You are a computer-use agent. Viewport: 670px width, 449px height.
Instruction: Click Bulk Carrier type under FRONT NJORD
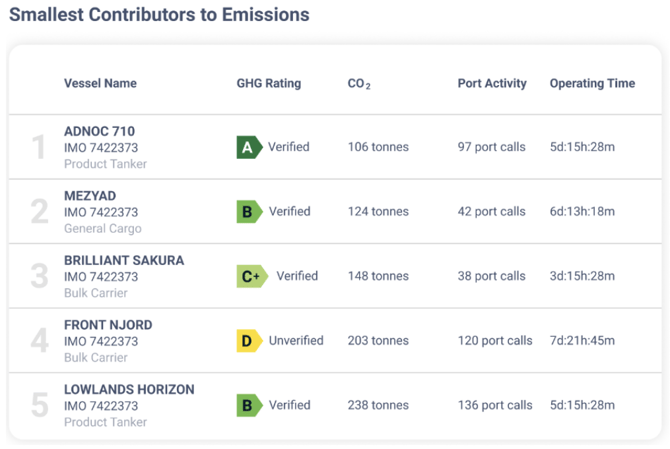(x=96, y=358)
